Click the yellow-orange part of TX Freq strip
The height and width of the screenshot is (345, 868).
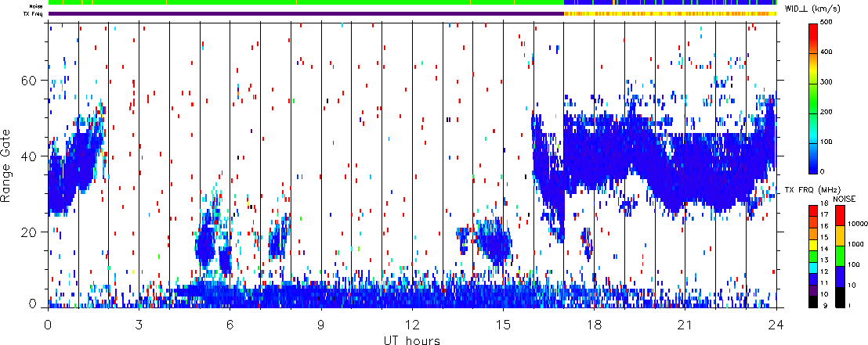click(670, 13)
